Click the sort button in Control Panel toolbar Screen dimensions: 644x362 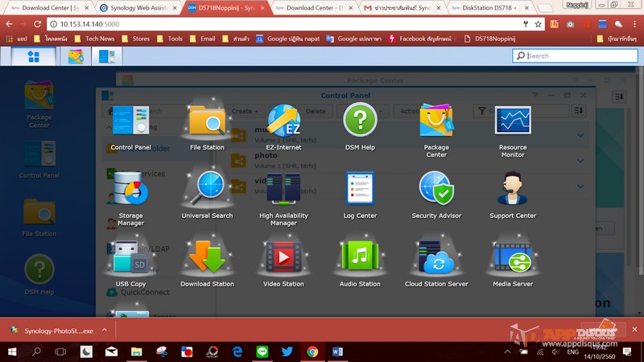(579, 110)
